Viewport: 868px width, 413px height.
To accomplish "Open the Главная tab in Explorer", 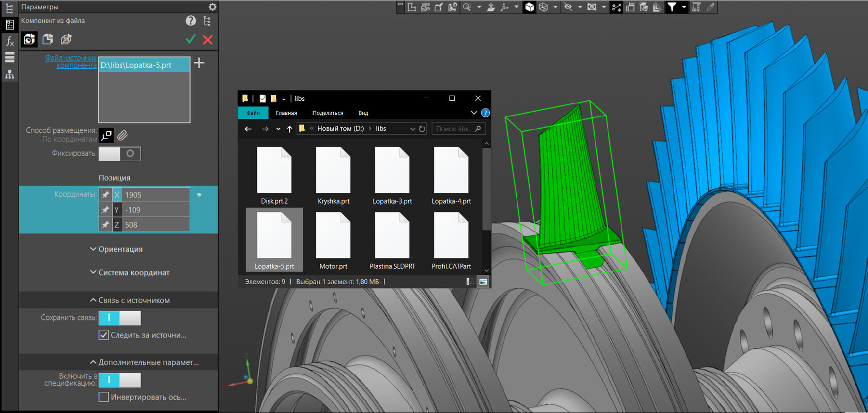I will point(286,113).
